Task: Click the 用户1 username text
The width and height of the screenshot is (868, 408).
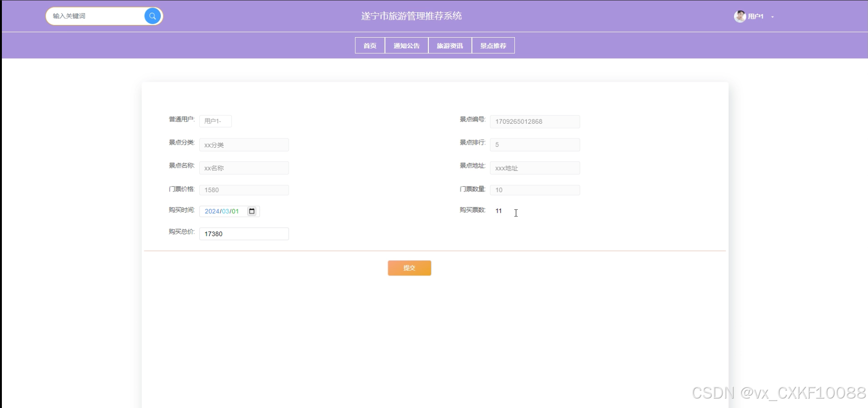Action: (x=756, y=16)
